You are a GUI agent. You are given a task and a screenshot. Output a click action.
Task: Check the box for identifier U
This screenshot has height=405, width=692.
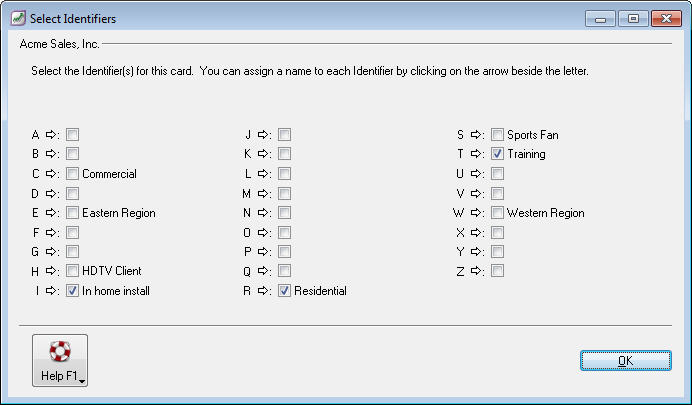pos(497,173)
